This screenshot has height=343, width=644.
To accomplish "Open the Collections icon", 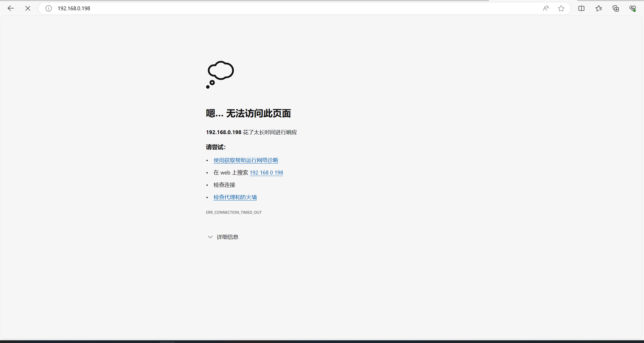I will [x=616, y=8].
